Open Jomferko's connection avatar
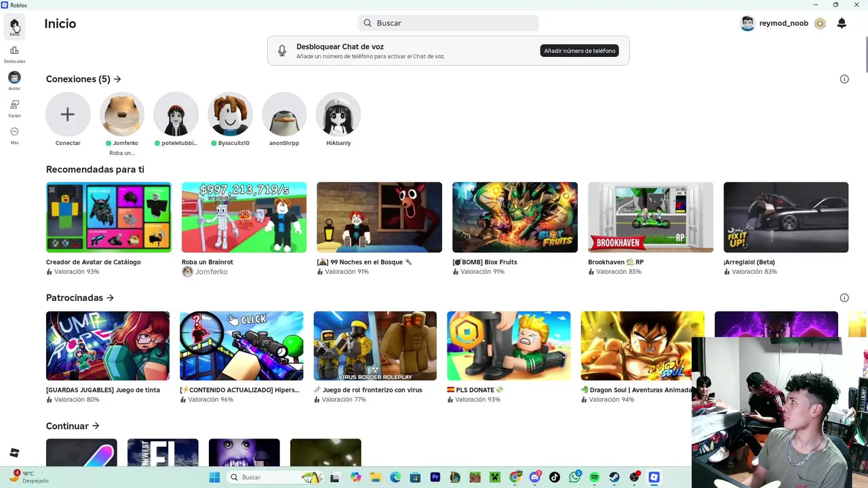This screenshot has width=868, height=488. point(122,115)
